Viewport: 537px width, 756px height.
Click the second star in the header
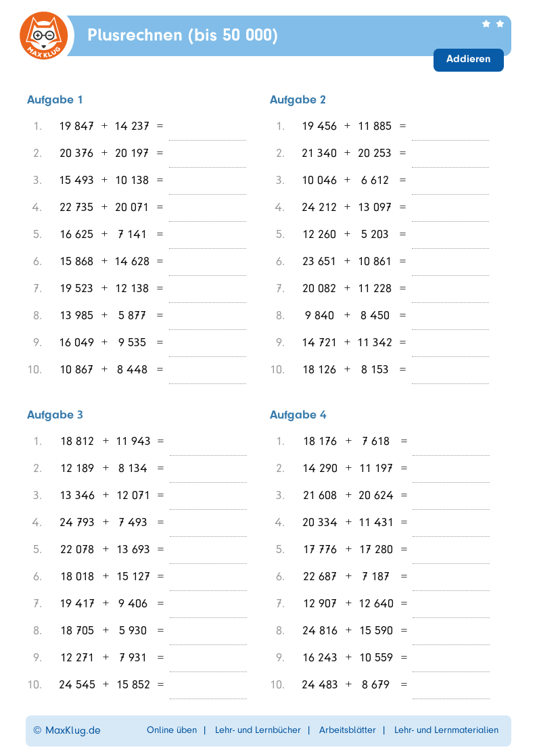[500, 24]
